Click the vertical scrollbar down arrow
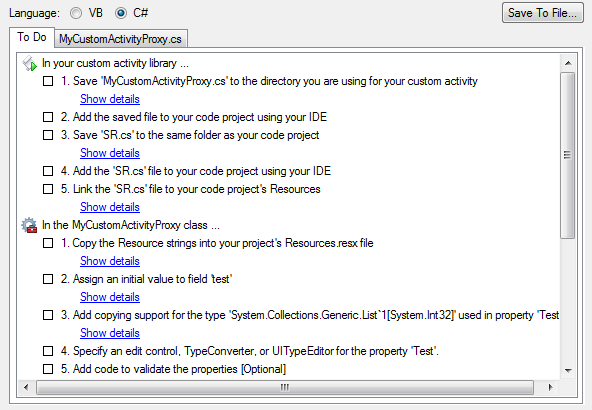This screenshot has width=592, height=410. tap(568, 370)
